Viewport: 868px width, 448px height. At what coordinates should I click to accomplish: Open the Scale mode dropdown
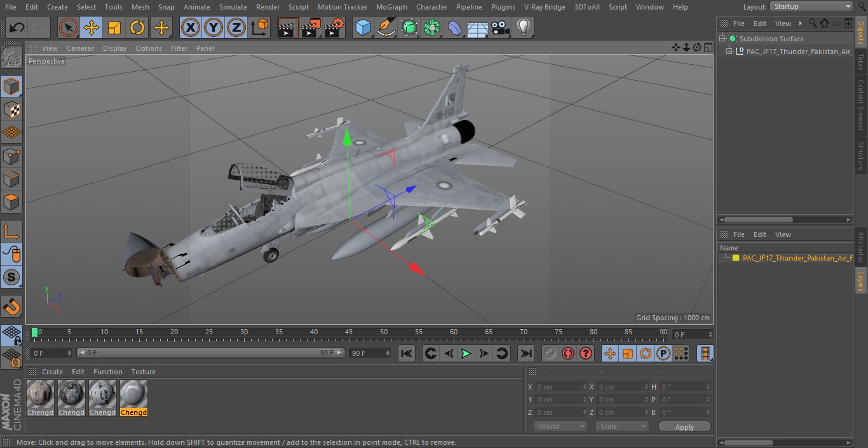click(621, 426)
